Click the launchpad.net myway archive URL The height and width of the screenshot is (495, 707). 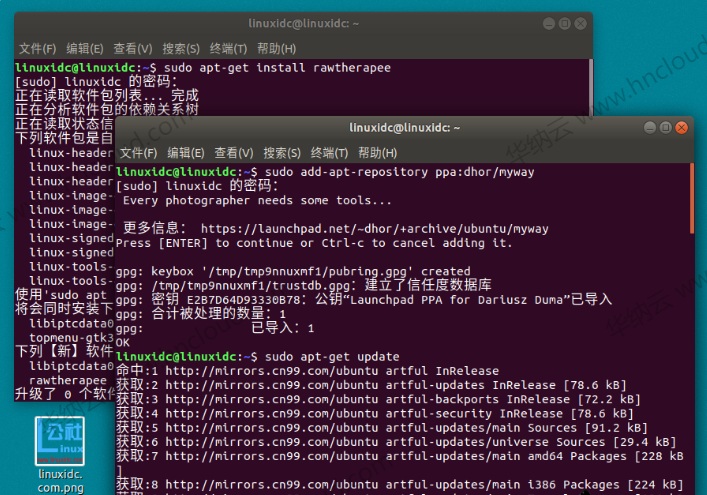[374, 229]
